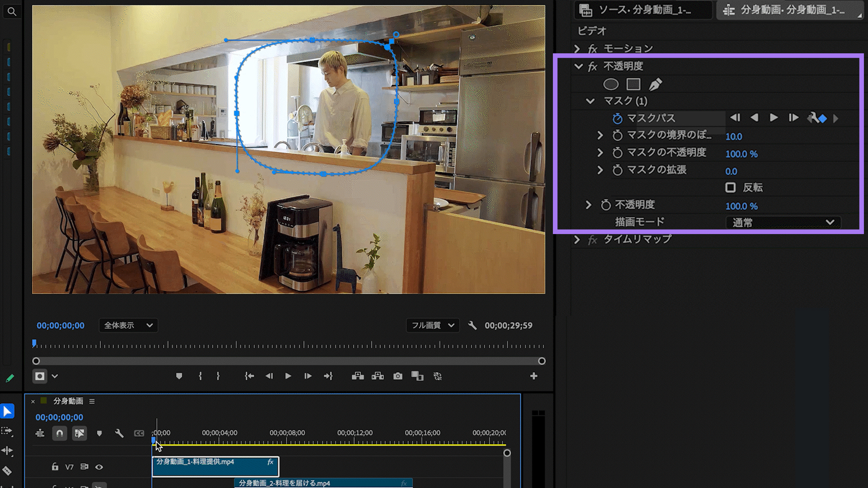Click the Add Marker icon in monitor

[179, 376]
